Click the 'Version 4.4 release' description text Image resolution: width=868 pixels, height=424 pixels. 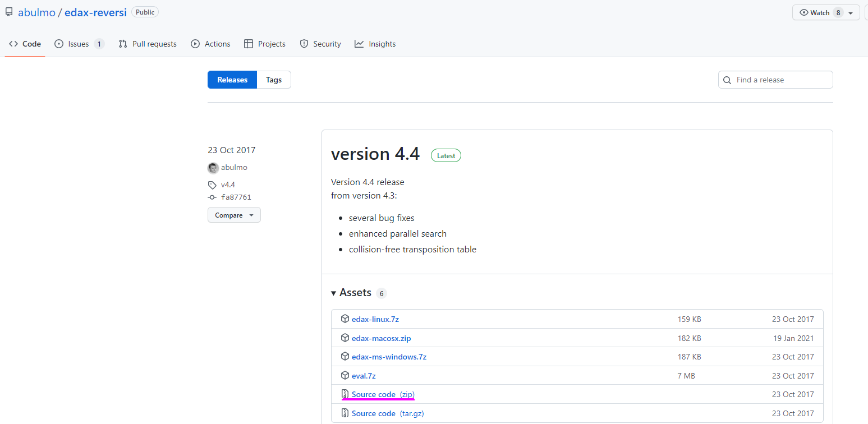[368, 182]
